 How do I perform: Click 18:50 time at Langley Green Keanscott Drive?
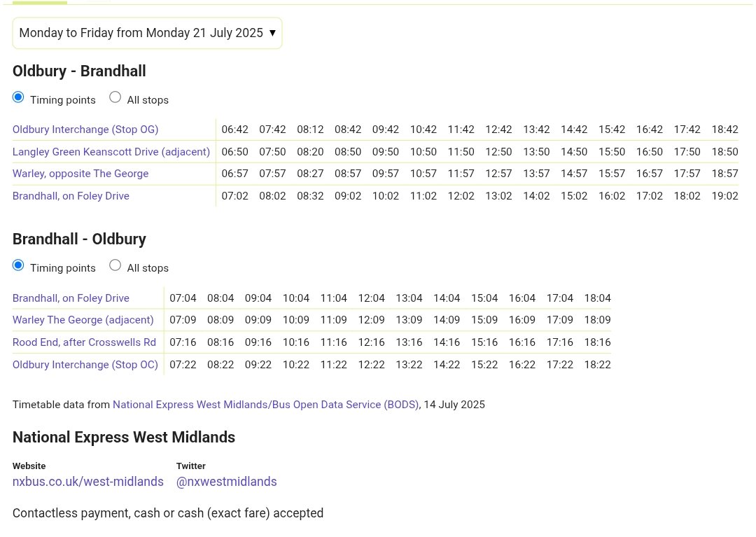[724, 152]
